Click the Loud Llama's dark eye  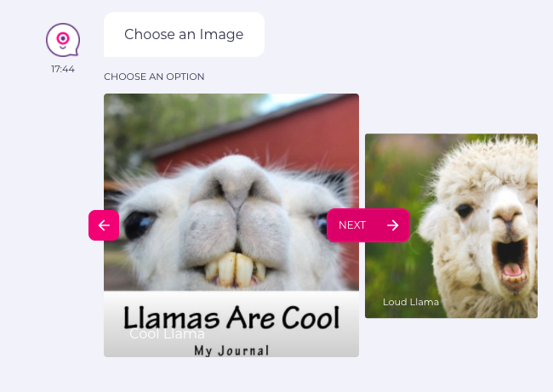(465, 211)
